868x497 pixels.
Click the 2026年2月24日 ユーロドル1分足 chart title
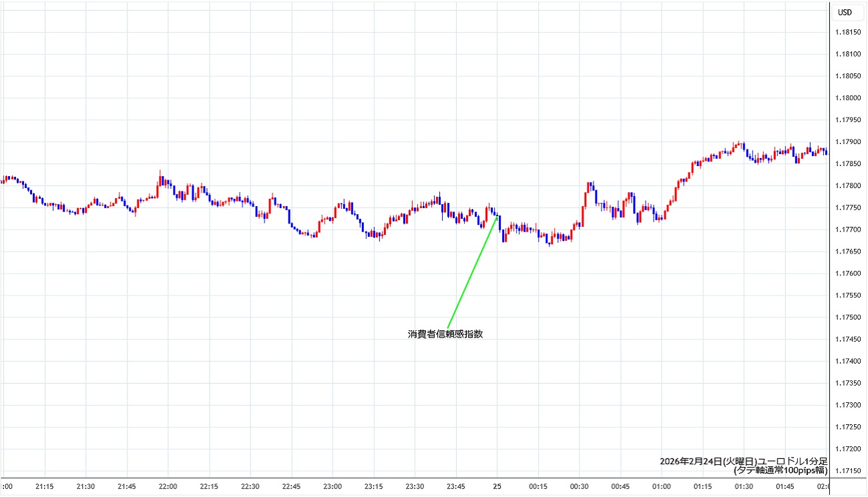pos(743,461)
